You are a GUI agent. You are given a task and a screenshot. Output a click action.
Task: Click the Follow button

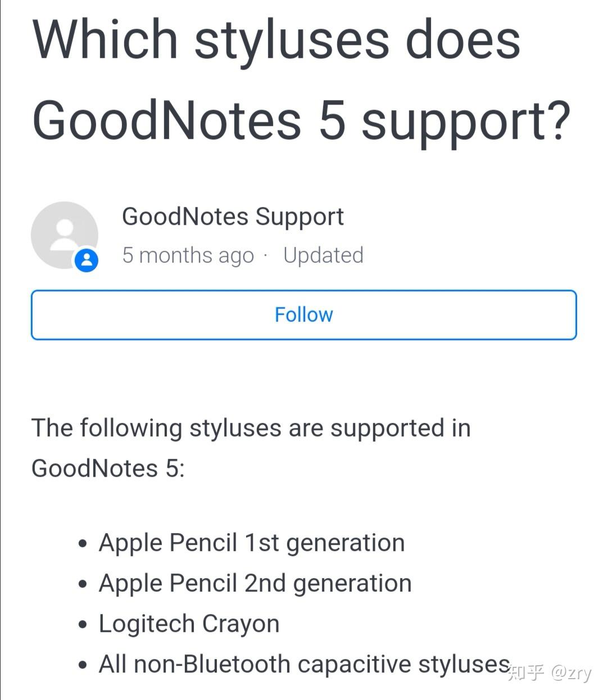[303, 315]
